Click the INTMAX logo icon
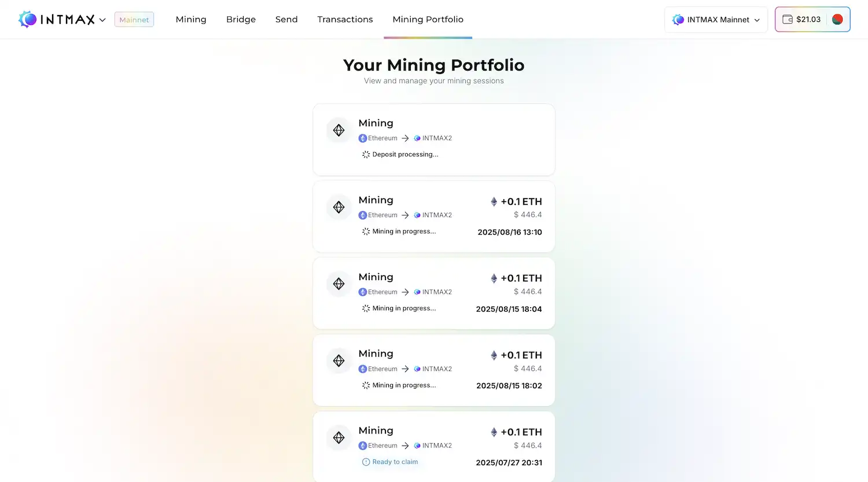The height and width of the screenshot is (482, 868). coord(27,19)
